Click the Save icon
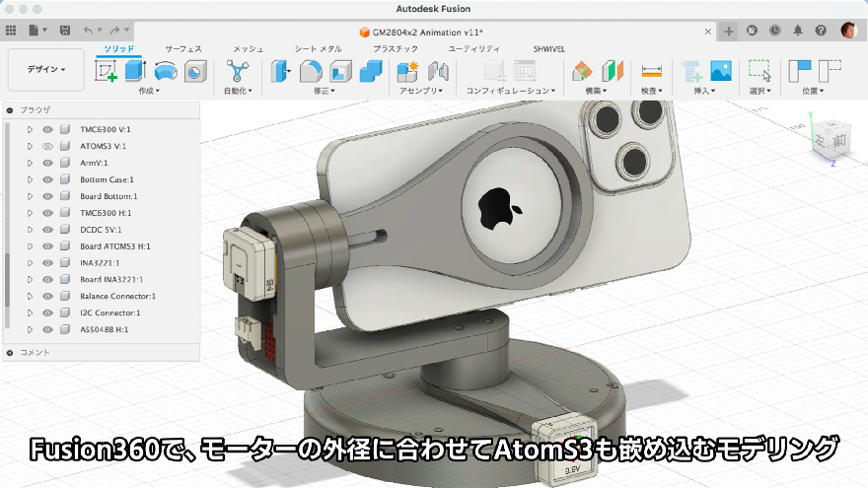Screen dimensions: 868x488 65,31
